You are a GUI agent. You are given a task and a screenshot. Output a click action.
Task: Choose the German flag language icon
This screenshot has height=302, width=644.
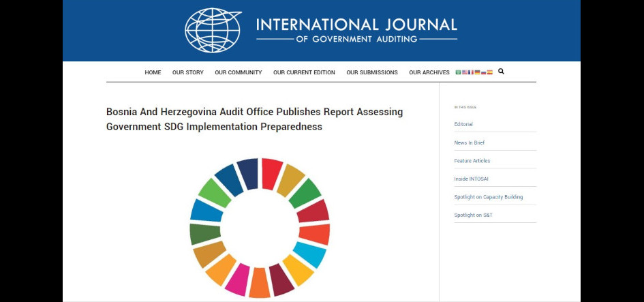click(477, 72)
